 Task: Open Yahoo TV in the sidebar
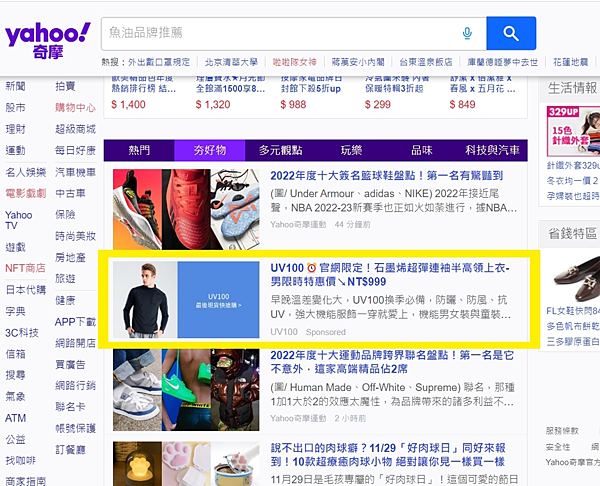tap(18, 220)
